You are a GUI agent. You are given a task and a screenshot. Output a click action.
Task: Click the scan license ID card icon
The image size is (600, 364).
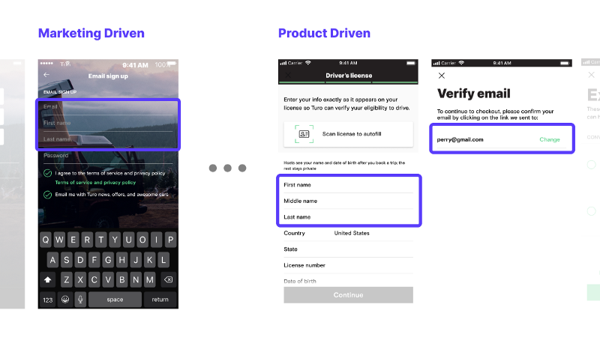tap(304, 134)
